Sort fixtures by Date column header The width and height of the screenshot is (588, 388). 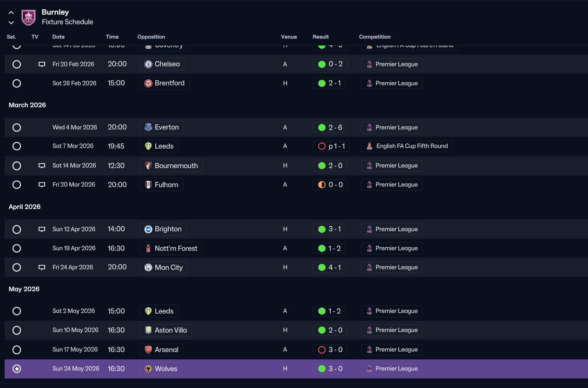(x=59, y=37)
